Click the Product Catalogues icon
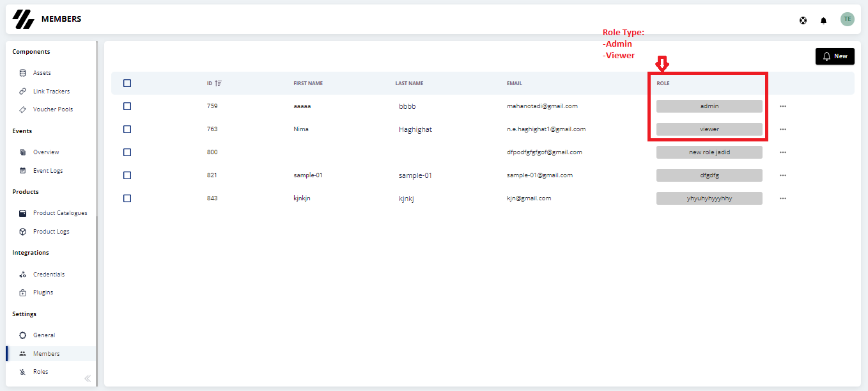The height and width of the screenshot is (391, 868). click(23, 213)
